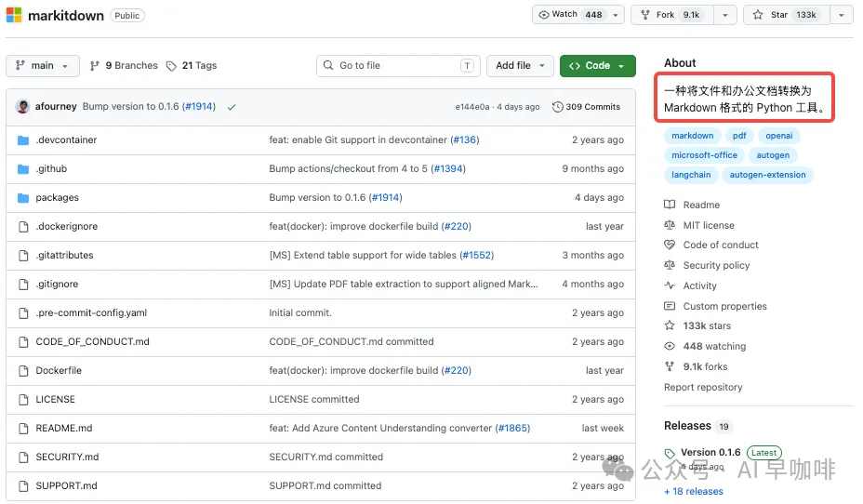Select the microsoft-office topic tag
Image resolution: width=863 pixels, height=504 pixels.
pyautogui.click(x=704, y=155)
